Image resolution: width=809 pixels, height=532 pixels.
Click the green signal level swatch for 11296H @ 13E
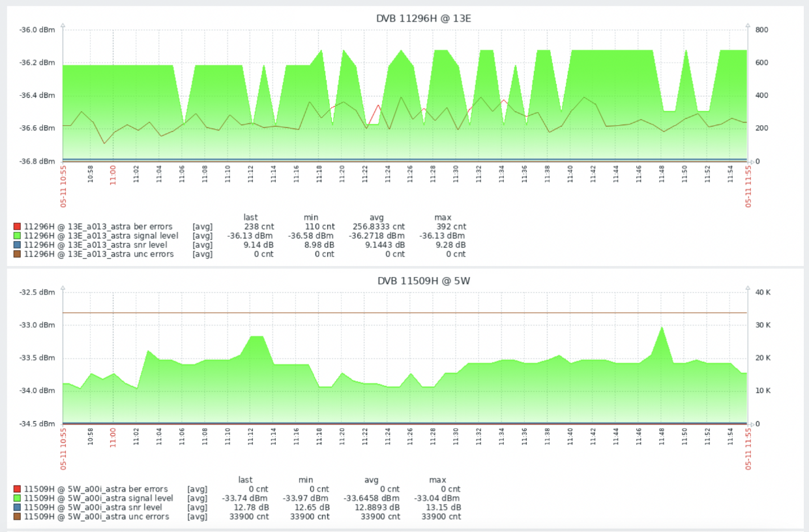point(17,235)
